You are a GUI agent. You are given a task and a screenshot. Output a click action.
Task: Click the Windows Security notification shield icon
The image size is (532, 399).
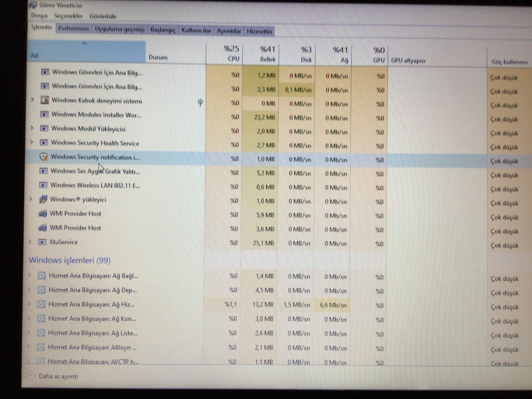[44, 157]
